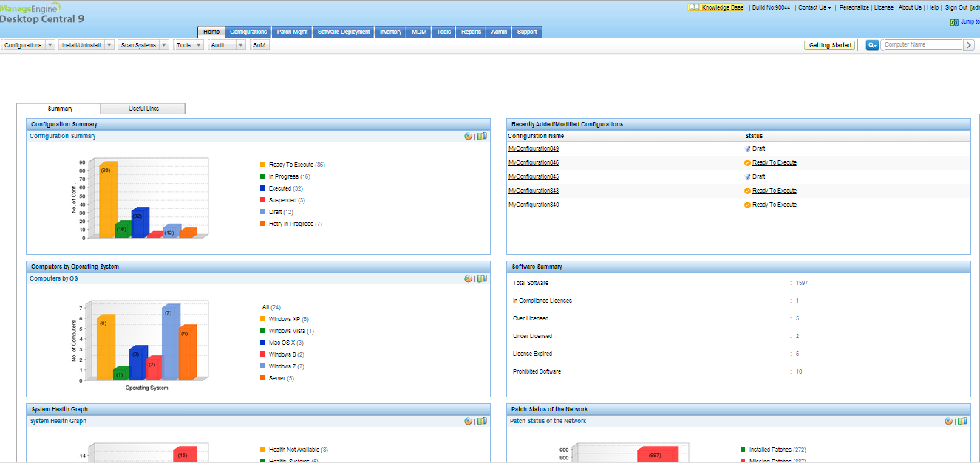Viewport: 980px width, 463px height.
Task: Switch Patch Status chart to pie view
Action: [948, 421]
